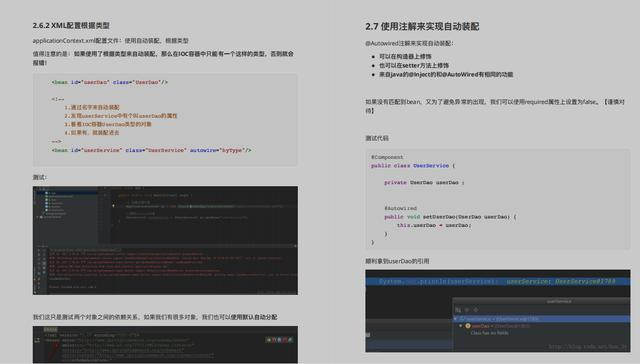Click the heading '2.7 使用注解来实现自动装配'

pos(422,27)
